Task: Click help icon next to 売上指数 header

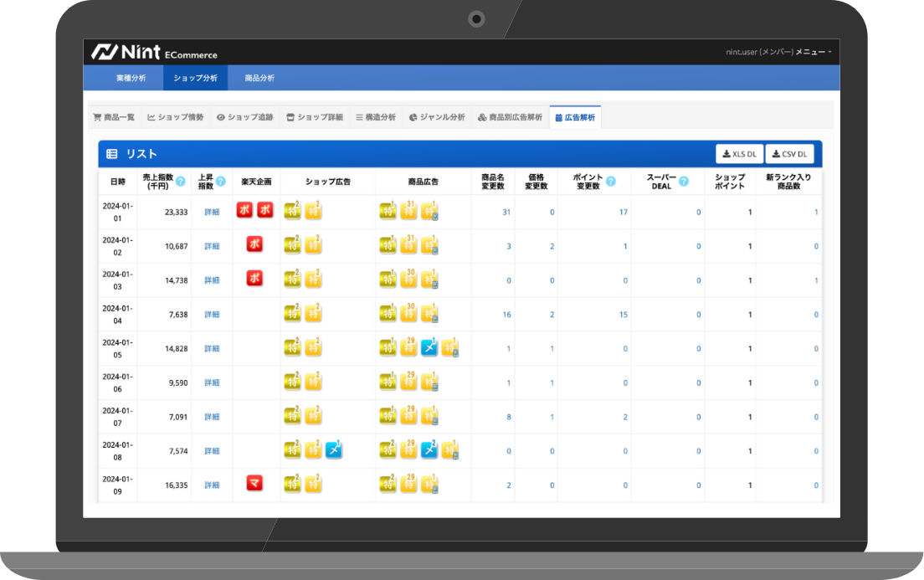Action: 180,182
